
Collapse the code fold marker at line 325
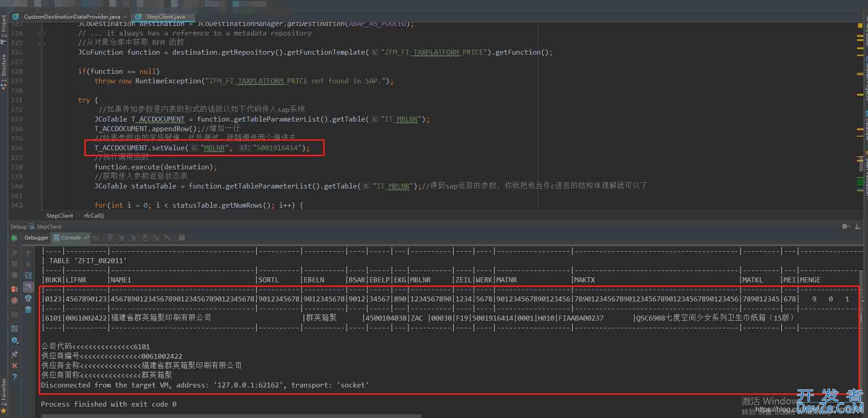click(x=42, y=43)
